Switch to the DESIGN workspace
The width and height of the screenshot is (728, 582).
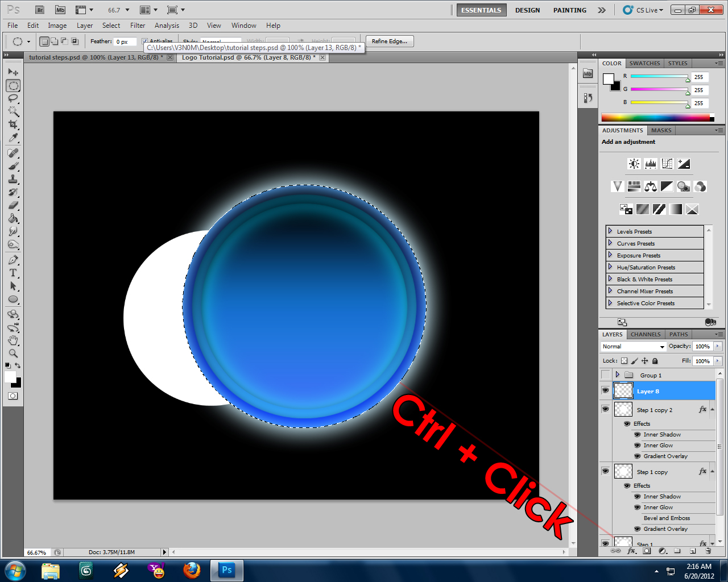(x=527, y=10)
